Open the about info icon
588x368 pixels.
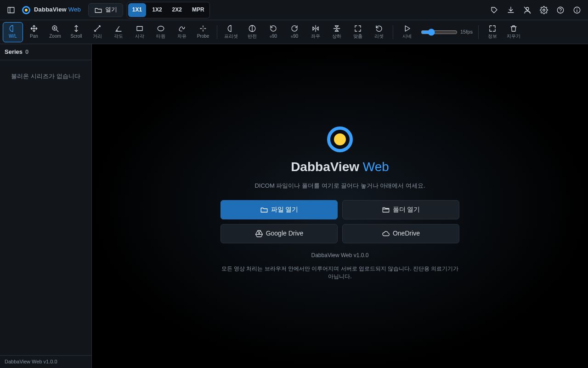coord(577,10)
